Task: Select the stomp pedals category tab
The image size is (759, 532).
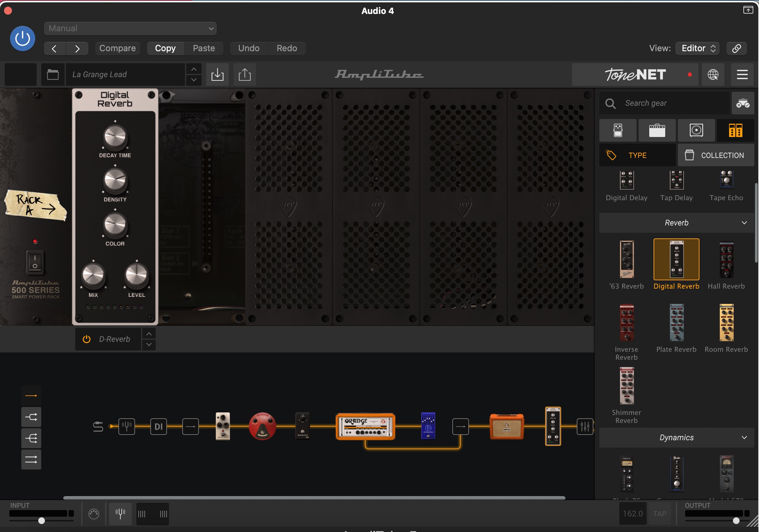Action: tap(618, 130)
